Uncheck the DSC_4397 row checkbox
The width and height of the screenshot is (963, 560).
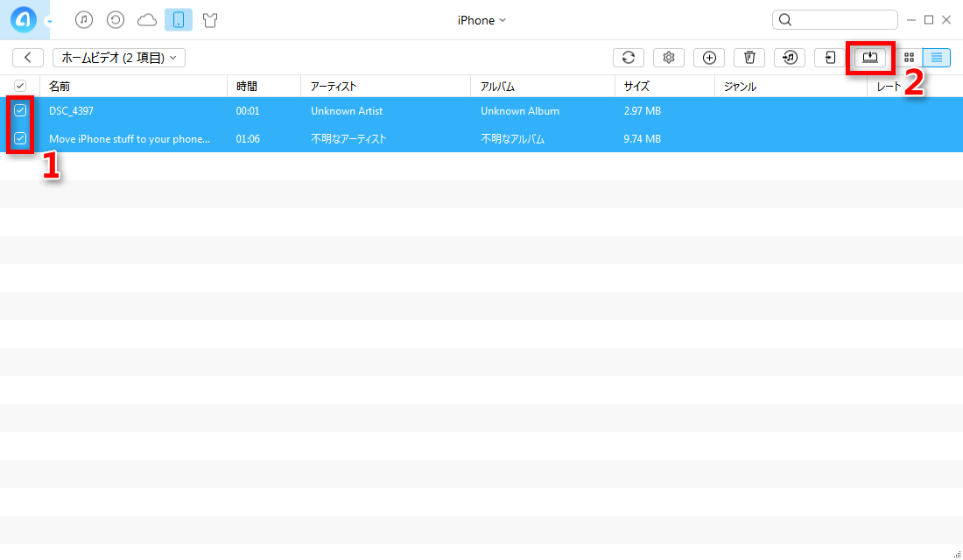click(x=20, y=110)
